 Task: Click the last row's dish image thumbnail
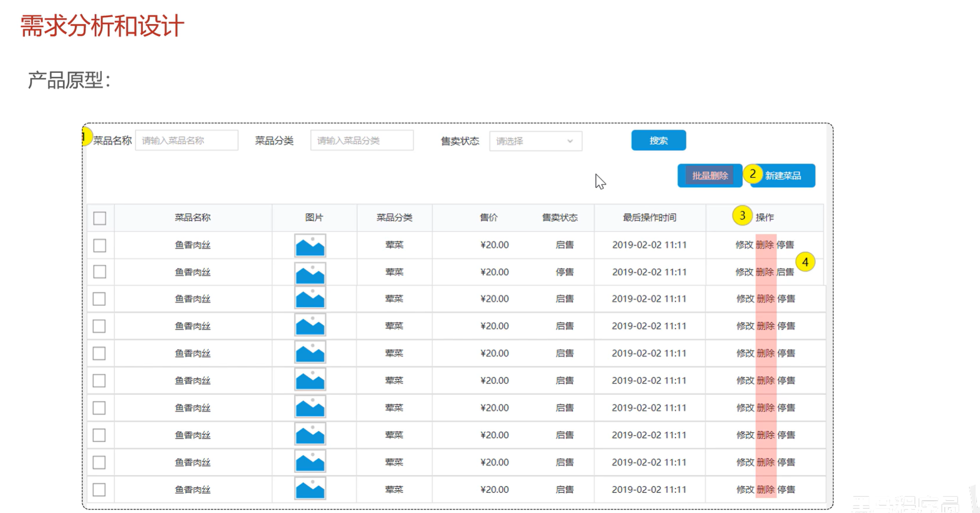point(310,489)
